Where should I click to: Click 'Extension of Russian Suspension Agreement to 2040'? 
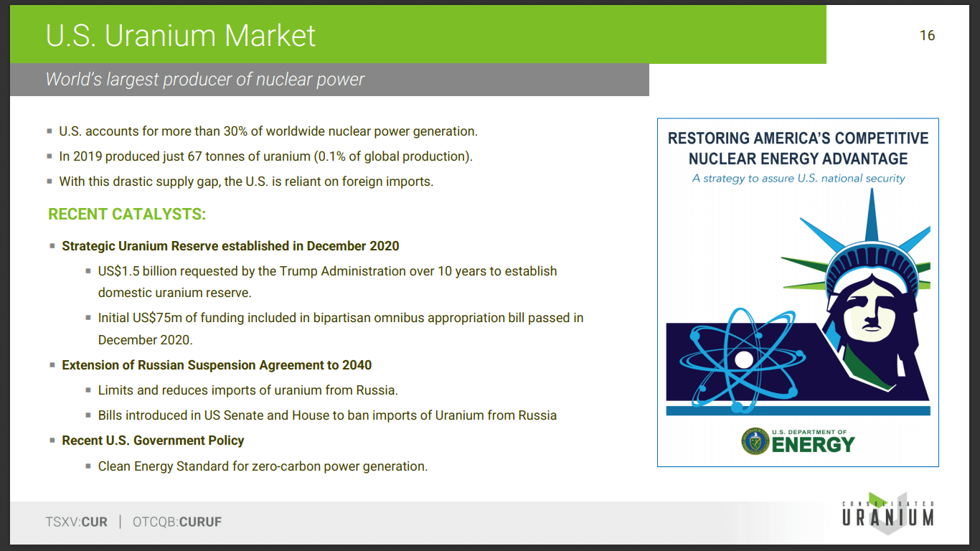[x=217, y=365]
